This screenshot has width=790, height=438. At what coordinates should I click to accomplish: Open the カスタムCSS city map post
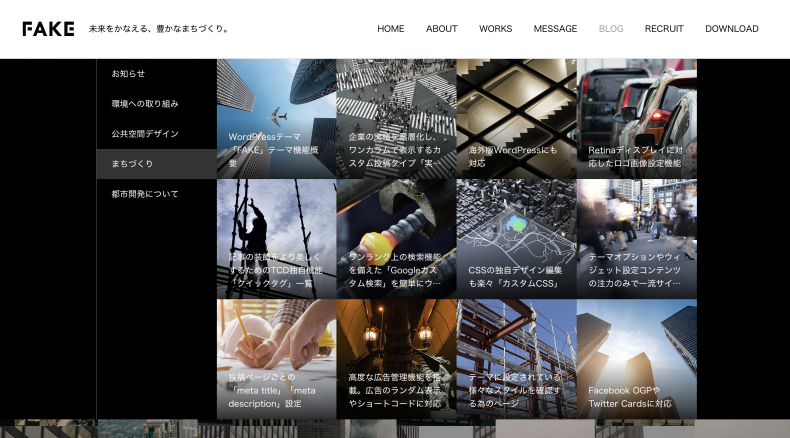point(516,239)
